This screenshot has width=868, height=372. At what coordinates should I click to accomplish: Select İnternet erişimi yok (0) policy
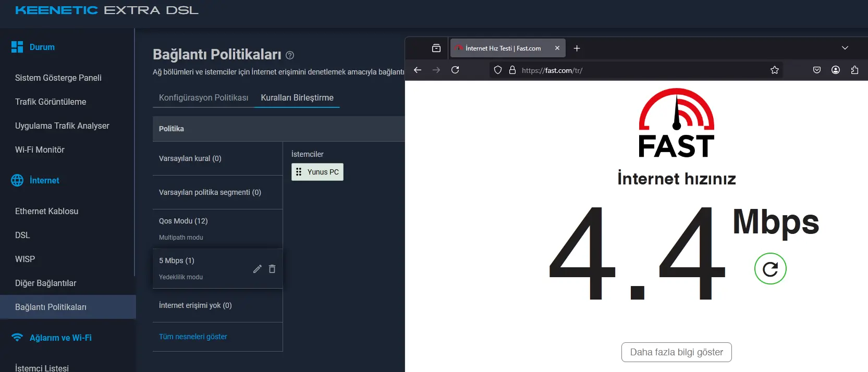(x=217, y=305)
